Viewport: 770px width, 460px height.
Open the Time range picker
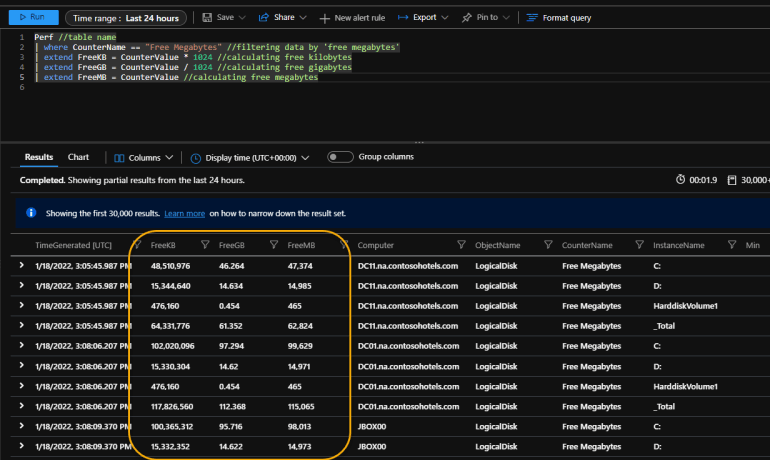point(124,18)
